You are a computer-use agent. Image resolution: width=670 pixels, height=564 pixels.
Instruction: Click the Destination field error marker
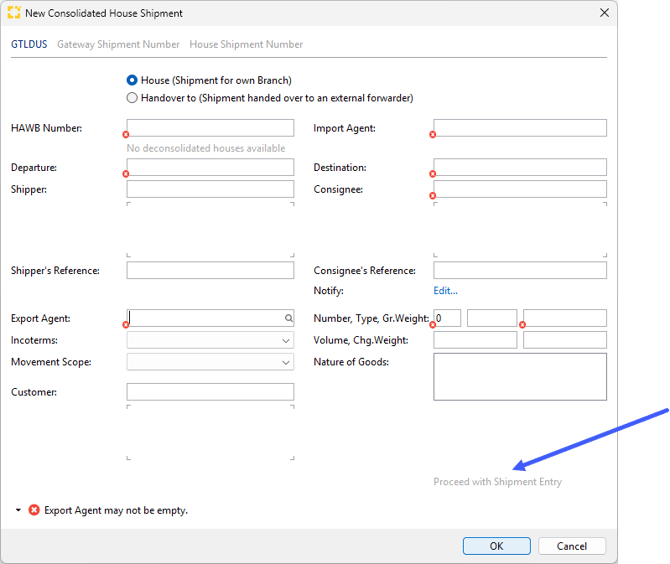tap(432, 174)
